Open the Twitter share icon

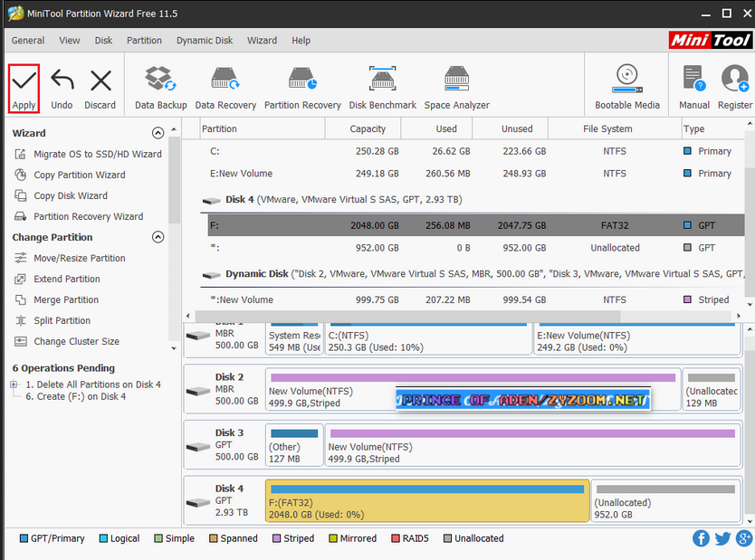pyautogui.click(x=722, y=538)
